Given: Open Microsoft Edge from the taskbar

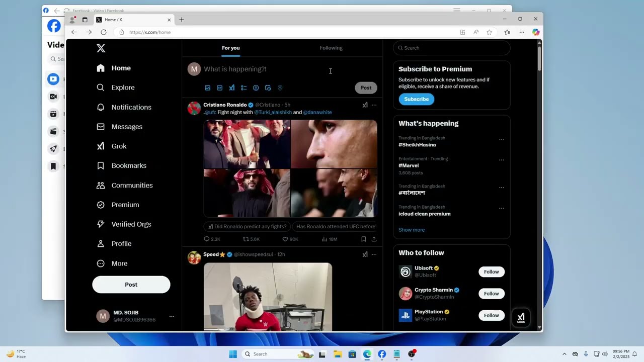Looking at the screenshot, I should coord(367,354).
